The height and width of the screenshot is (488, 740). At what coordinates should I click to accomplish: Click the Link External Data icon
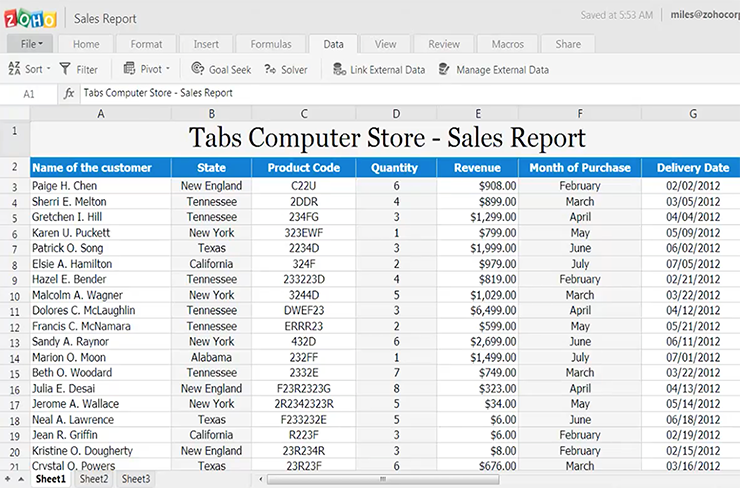pyautogui.click(x=340, y=69)
